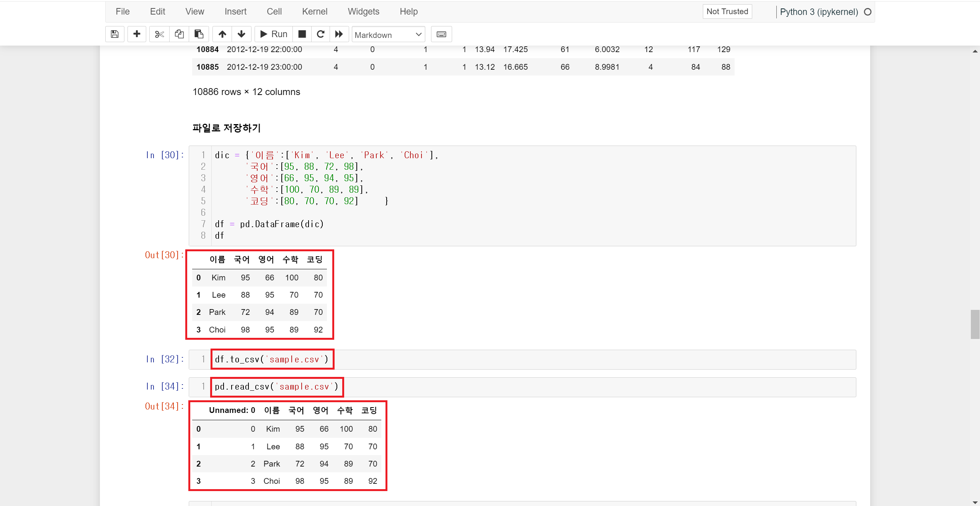Open the command palette keyboard icon
Viewport: 980px width, 506px height.
441,34
